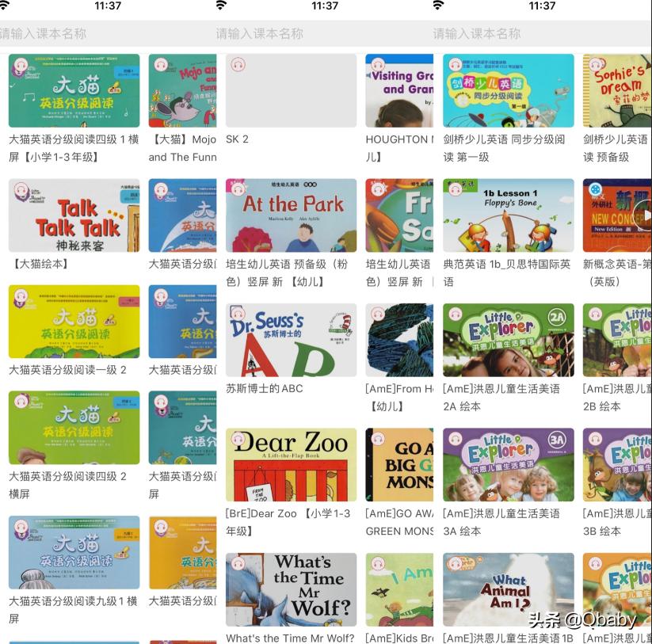Screen dimensions: 652x644
Task: Tap headphone icon on Talk Talk Talk cover
Action: (21, 189)
